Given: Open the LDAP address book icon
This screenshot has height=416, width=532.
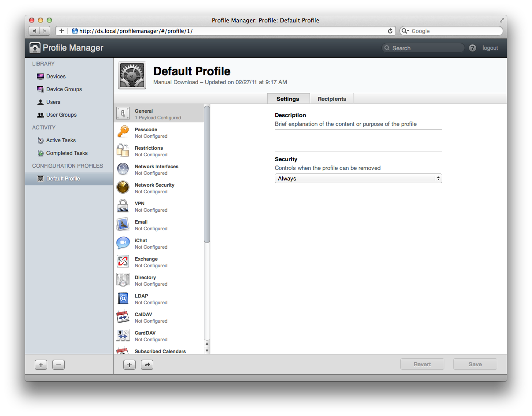Looking at the screenshot, I should click(x=123, y=298).
